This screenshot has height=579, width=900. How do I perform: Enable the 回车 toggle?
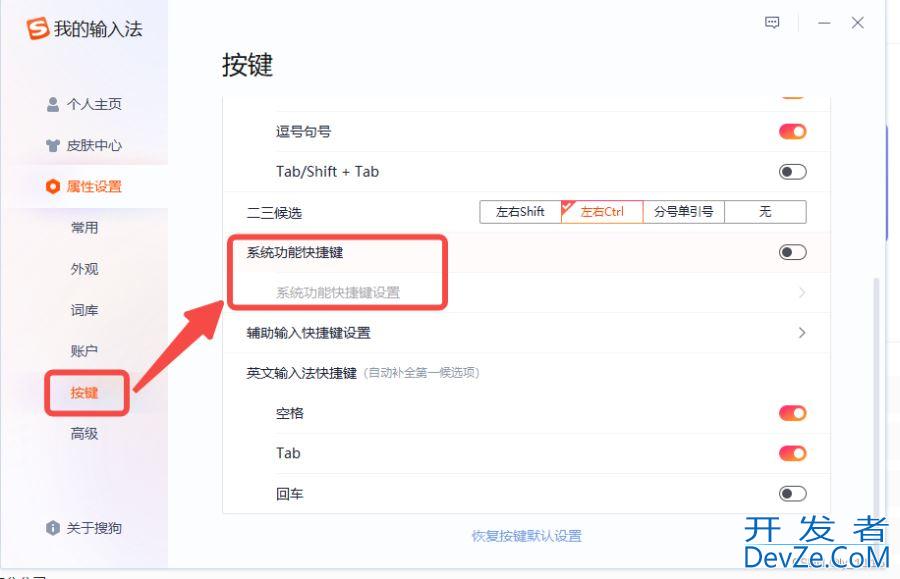[x=793, y=493]
